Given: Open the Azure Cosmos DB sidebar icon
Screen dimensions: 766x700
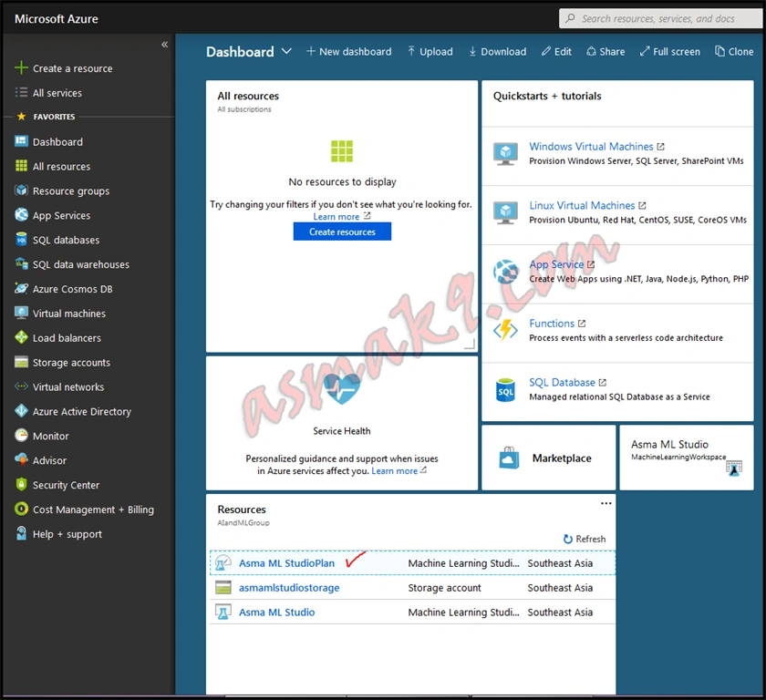Looking at the screenshot, I should click(21, 289).
